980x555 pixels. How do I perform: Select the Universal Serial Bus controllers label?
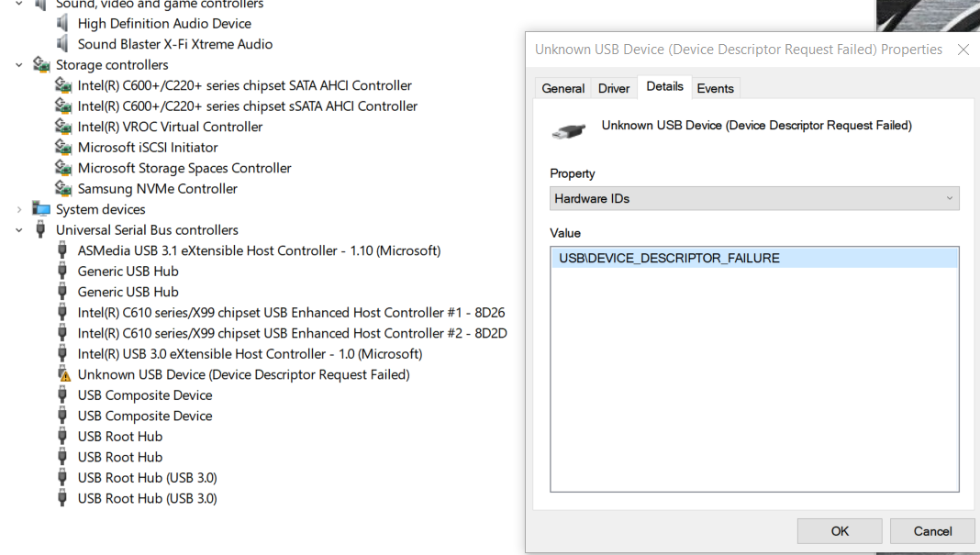147,229
